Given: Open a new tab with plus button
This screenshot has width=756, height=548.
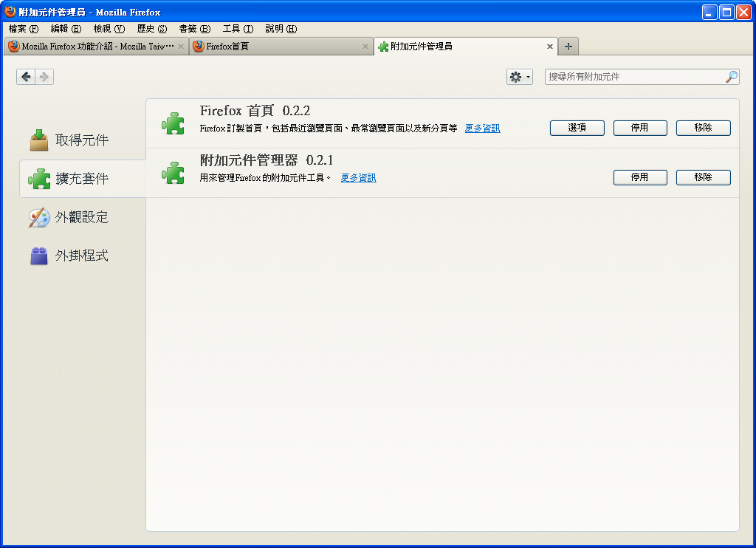Looking at the screenshot, I should coord(568,47).
